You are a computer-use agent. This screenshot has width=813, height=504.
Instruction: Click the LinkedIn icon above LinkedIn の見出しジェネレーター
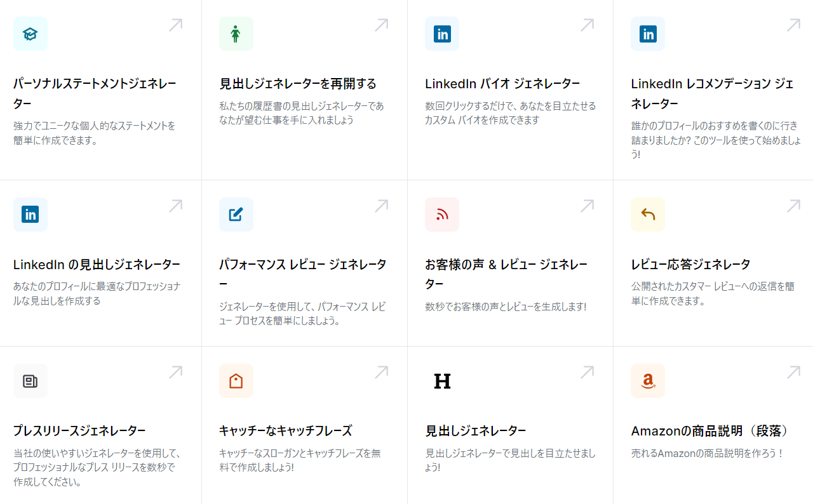click(x=30, y=215)
